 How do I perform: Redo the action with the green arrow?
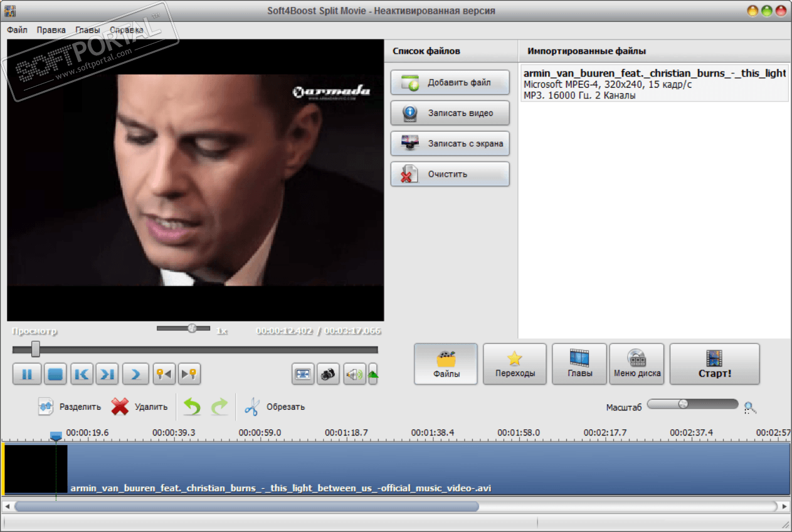[x=219, y=407]
